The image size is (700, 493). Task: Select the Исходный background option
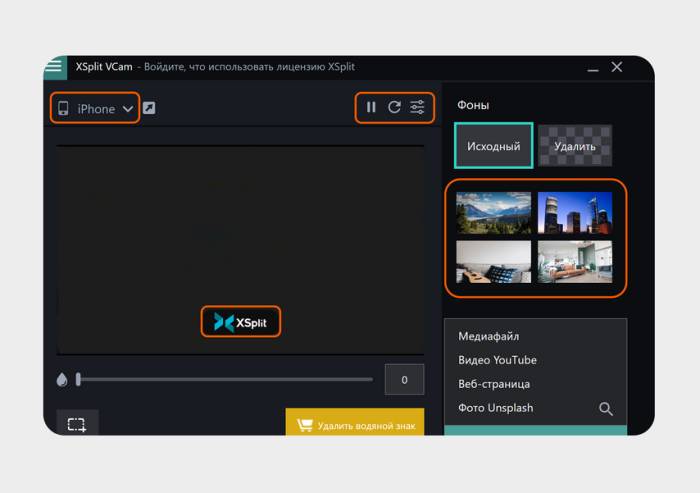(493, 146)
